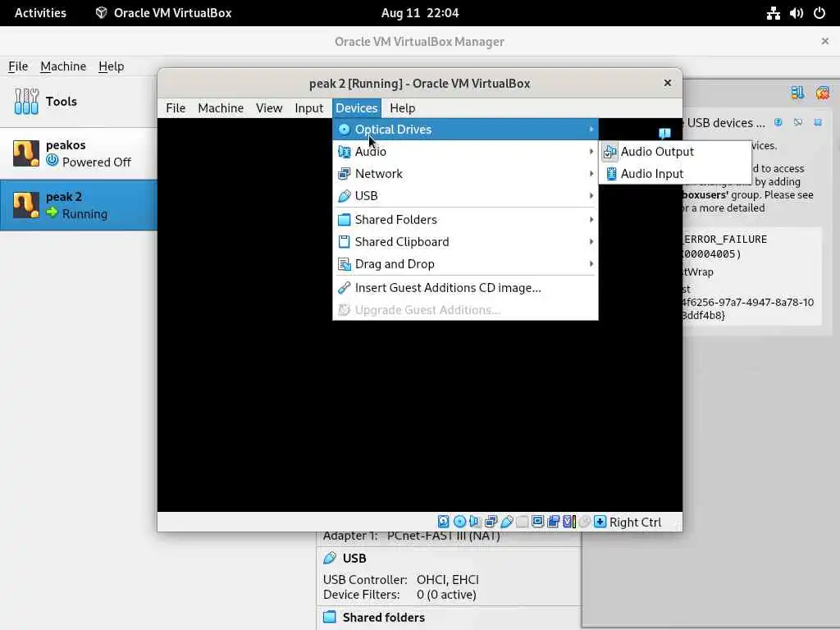840x630 pixels.
Task: Click the details toggle icon on USB notification
Action: tap(798, 123)
